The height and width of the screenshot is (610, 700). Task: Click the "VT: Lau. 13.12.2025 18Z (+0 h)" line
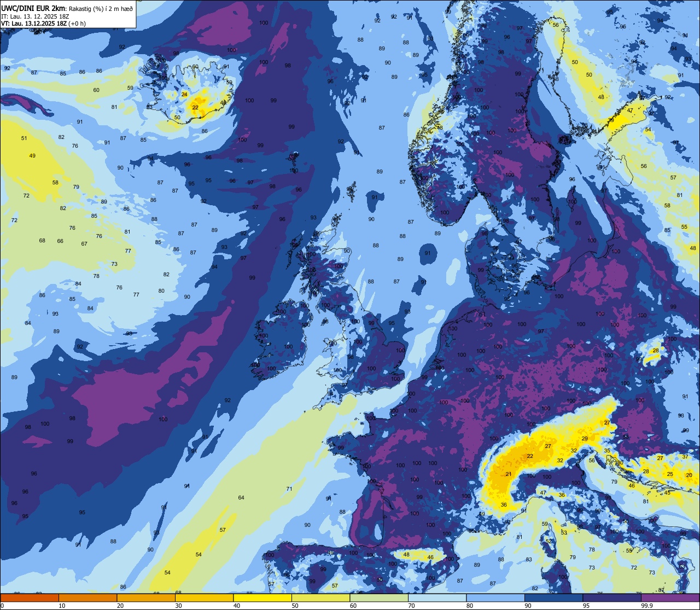tap(43, 23)
